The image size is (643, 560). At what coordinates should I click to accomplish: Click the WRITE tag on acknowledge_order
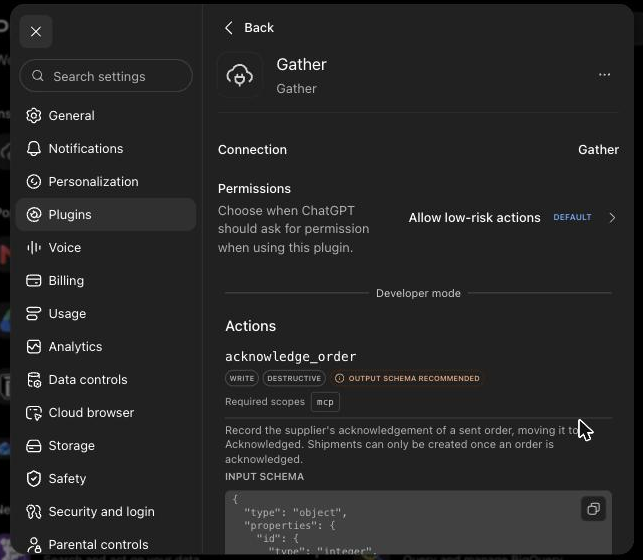[242, 378]
